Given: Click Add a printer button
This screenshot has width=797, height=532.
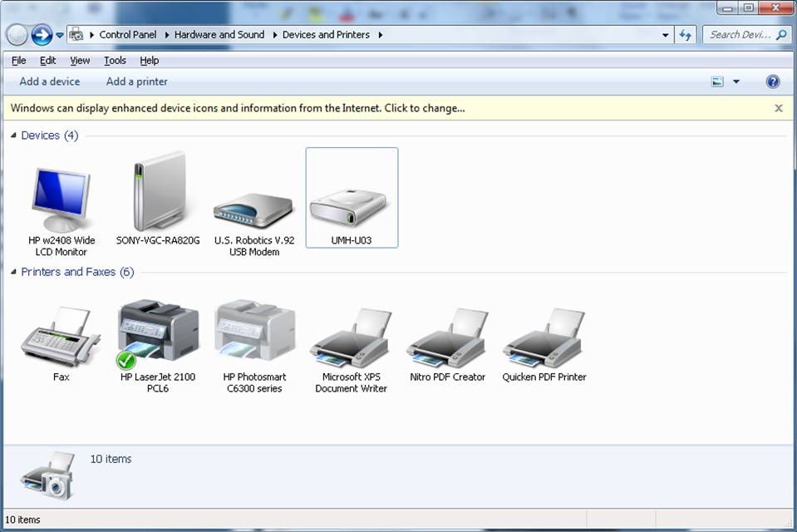Looking at the screenshot, I should point(136,81).
